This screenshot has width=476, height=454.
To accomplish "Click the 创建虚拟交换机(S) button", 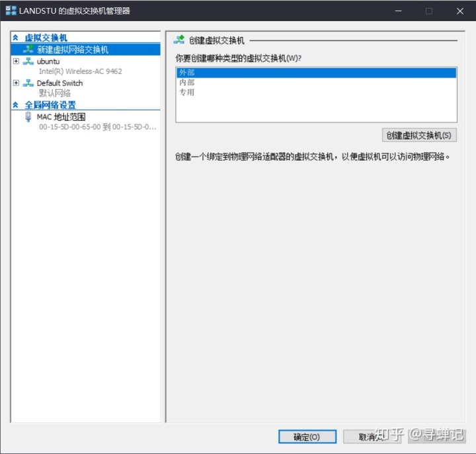I will pos(419,135).
